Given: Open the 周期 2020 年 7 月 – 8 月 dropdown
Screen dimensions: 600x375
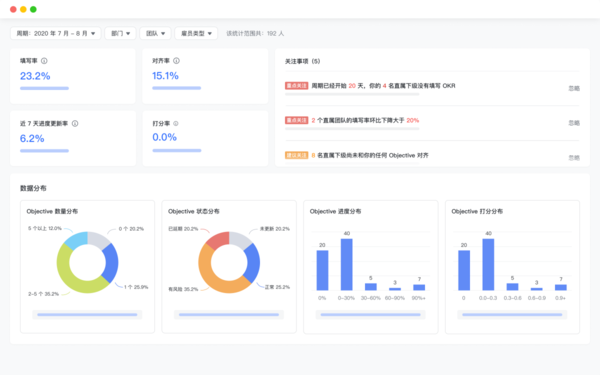Looking at the screenshot, I should 55,33.
